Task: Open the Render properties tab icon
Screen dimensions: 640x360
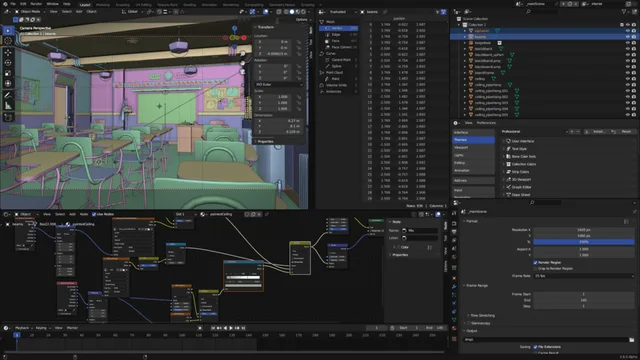Action: pos(454,224)
